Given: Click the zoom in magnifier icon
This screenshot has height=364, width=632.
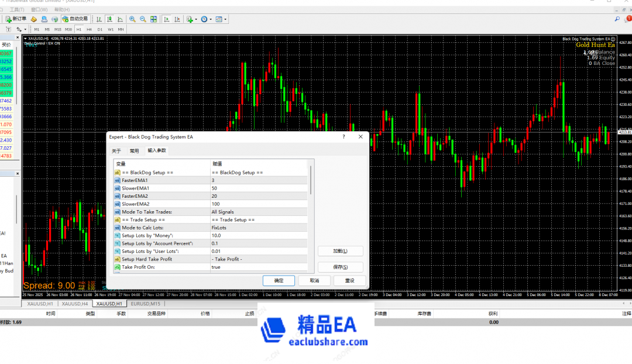Looking at the screenshot, I should (x=132, y=19).
